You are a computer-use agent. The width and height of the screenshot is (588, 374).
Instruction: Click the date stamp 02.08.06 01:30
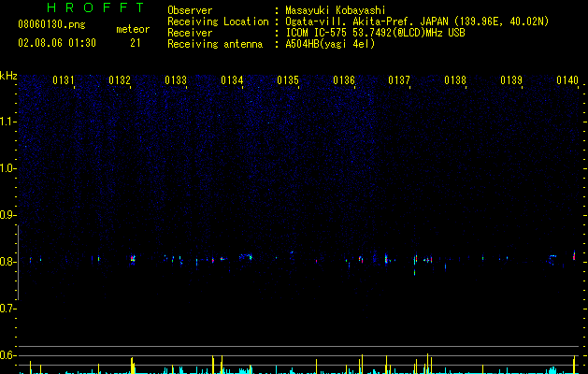pos(57,43)
